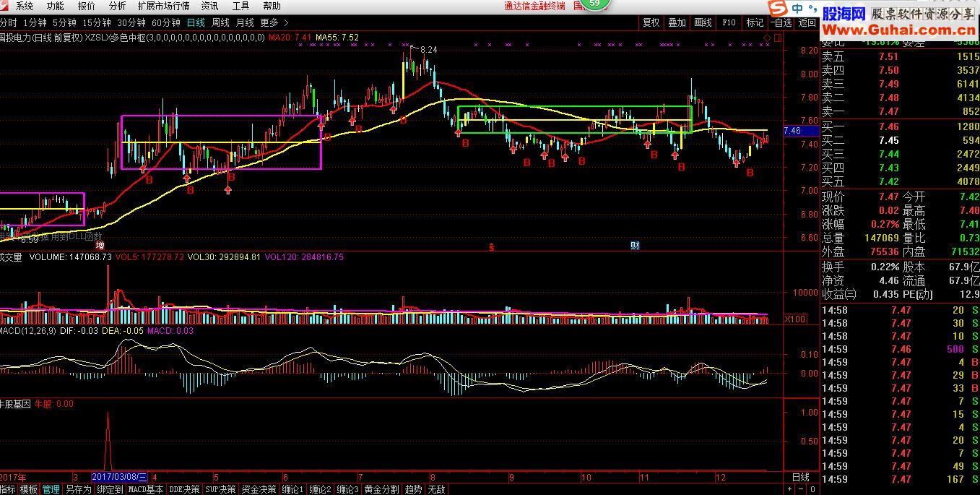Open the 分析 menu
Viewport: 980px width, 495px height.
pos(117,6)
